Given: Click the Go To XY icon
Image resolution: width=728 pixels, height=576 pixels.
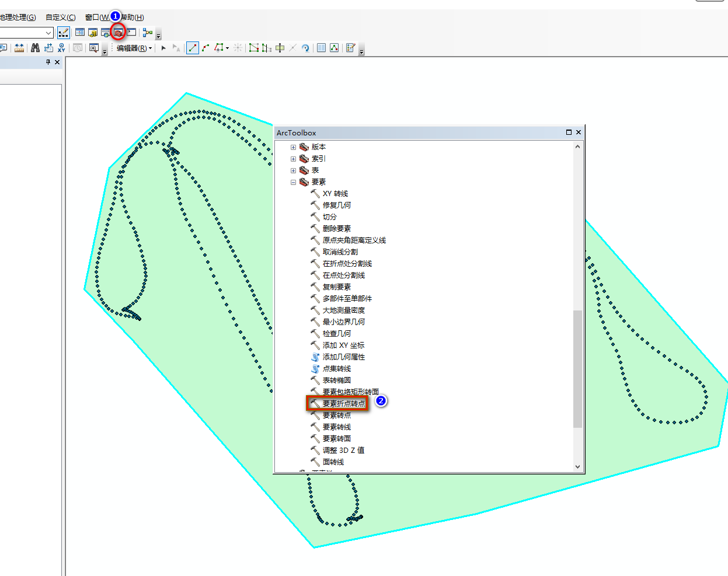Looking at the screenshot, I should tap(61, 48).
